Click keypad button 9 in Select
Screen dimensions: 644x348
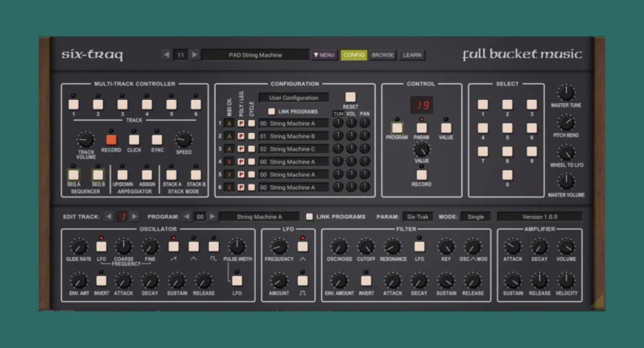click(x=531, y=151)
